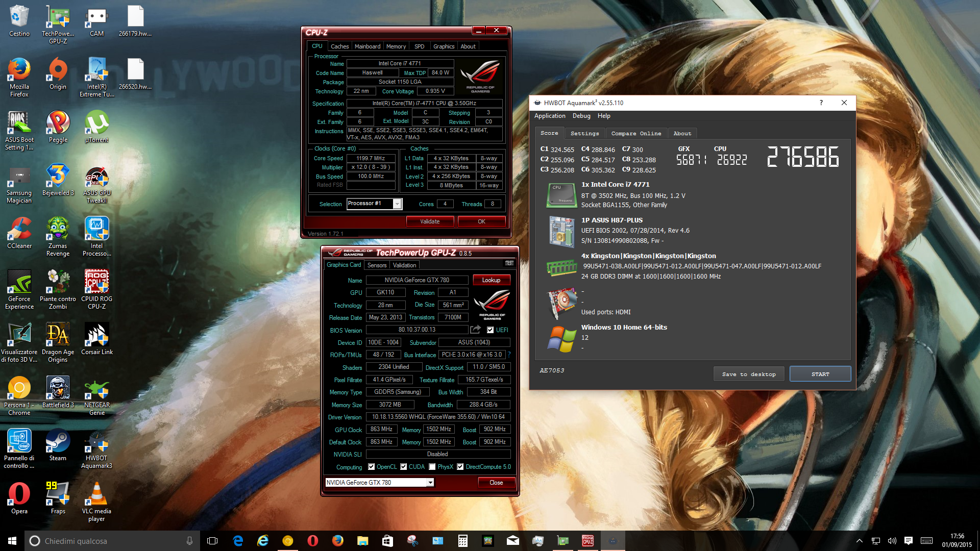This screenshot has height=551, width=980.
Task: Open the CCleaner desktop icon
Action: point(19,233)
